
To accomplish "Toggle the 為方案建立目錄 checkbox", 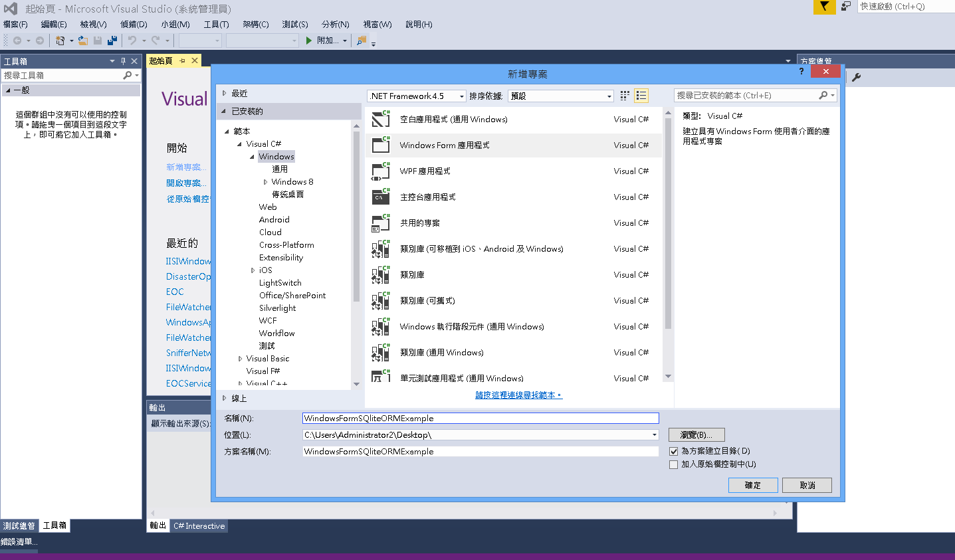I will [x=674, y=451].
